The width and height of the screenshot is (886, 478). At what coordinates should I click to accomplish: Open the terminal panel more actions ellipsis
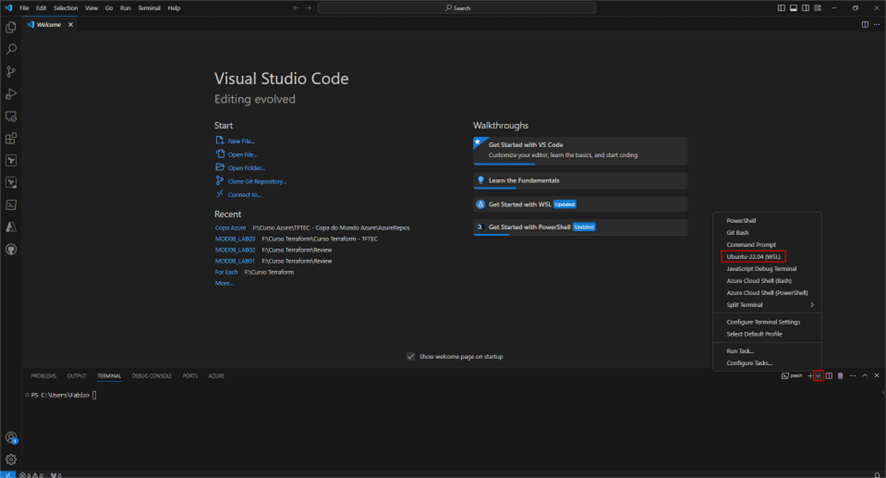tap(853, 376)
